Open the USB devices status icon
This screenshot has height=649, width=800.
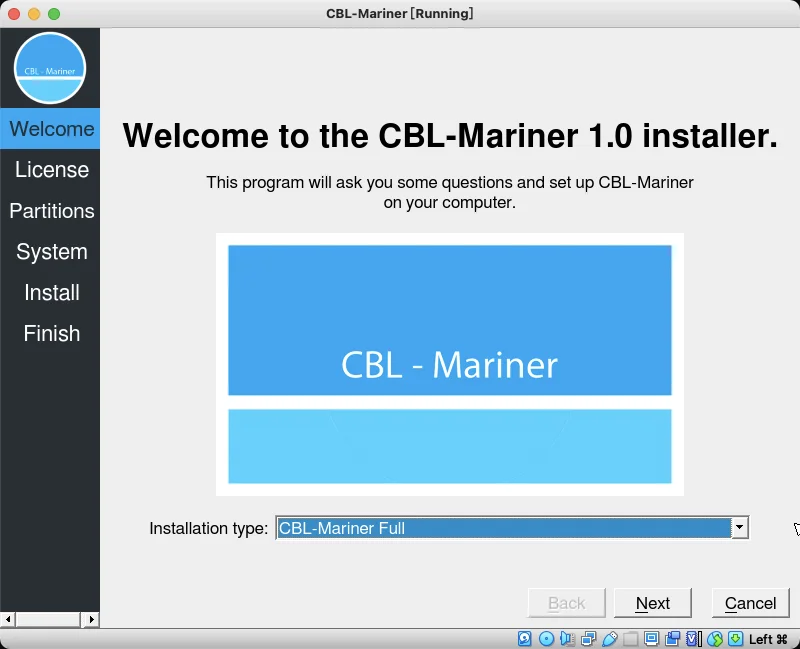tap(610, 639)
